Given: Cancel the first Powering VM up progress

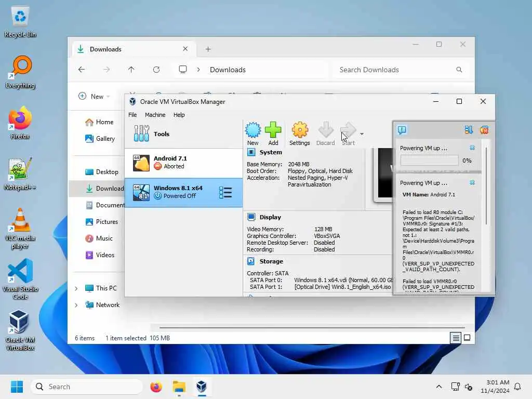Looking at the screenshot, I should pos(472,148).
